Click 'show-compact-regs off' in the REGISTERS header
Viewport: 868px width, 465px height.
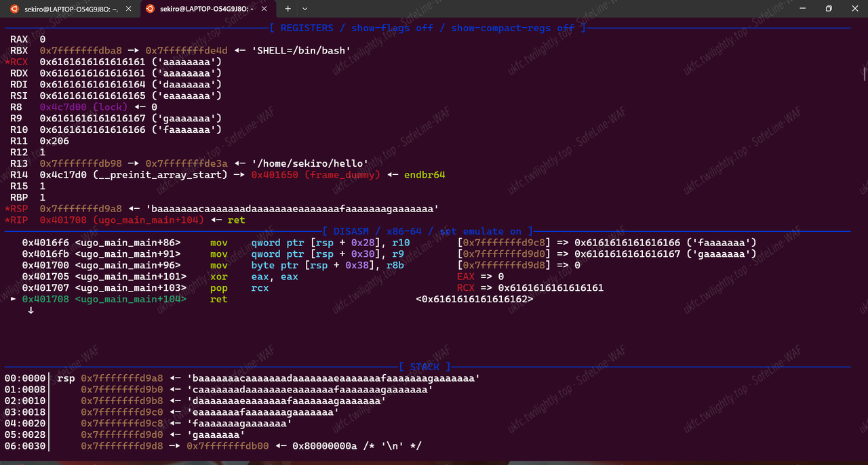513,28
